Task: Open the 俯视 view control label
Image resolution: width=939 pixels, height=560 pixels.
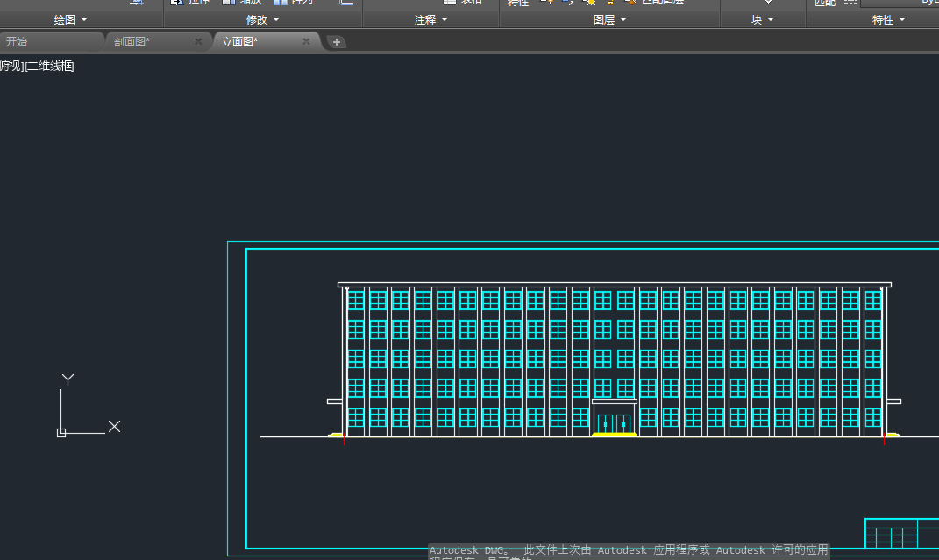Action: 10,67
